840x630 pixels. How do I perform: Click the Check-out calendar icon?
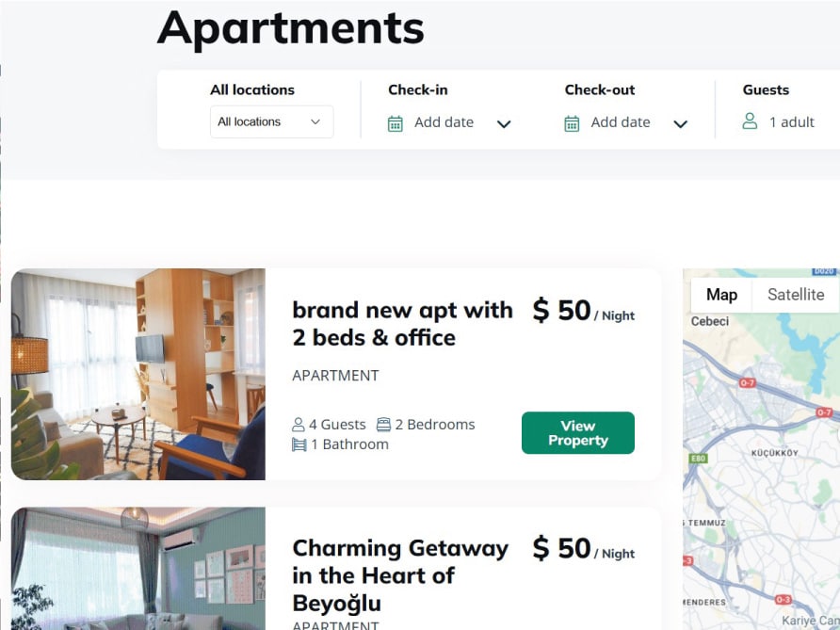point(572,123)
